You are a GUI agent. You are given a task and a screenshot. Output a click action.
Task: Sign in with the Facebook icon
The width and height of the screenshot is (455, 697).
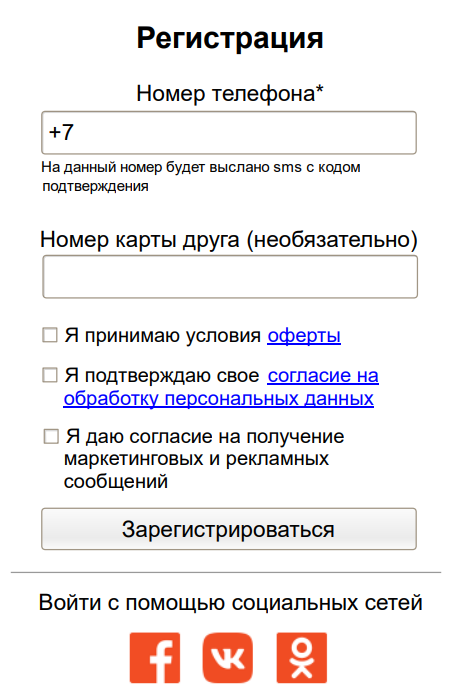(155, 657)
